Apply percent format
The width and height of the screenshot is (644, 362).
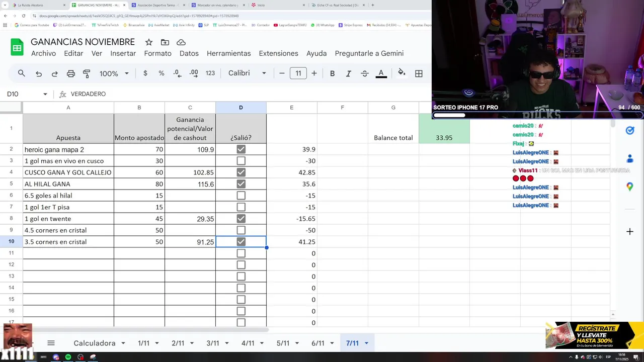pos(161,73)
